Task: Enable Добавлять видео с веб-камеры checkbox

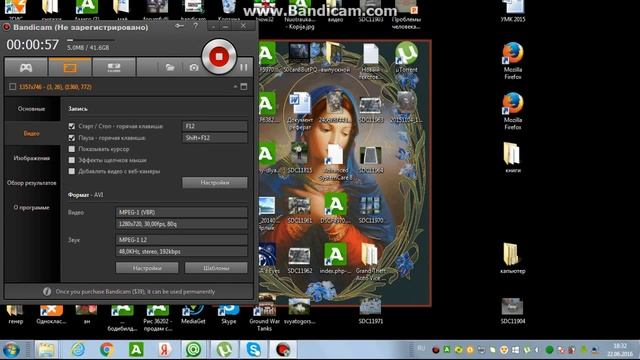Action: 72,171
